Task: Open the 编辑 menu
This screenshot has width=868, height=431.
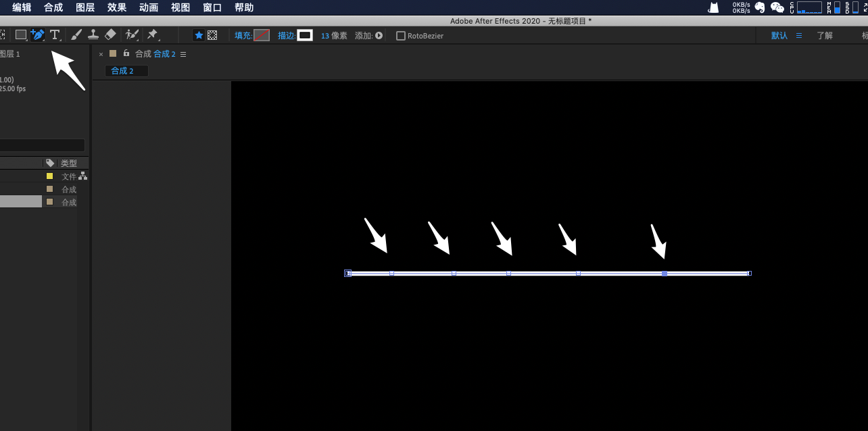Action: tap(22, 7)
